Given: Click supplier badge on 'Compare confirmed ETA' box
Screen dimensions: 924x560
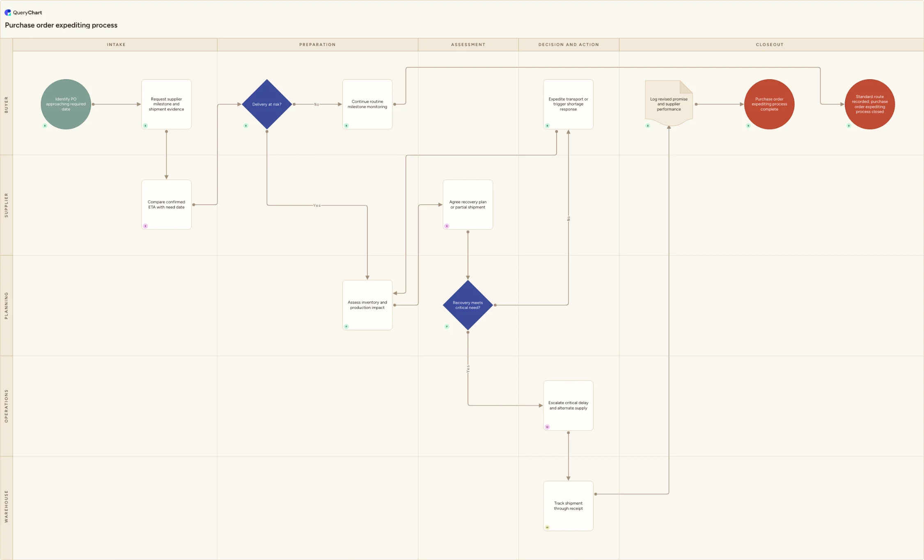Looking at the screenshot, I should 145,226.
